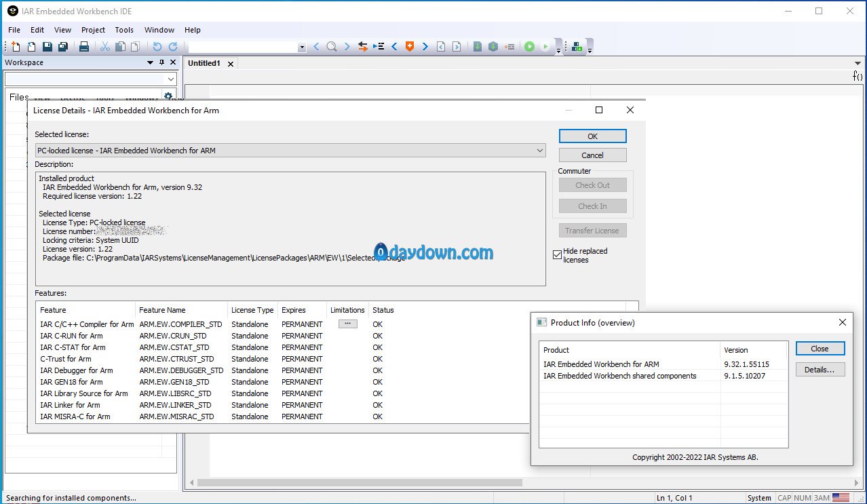Viewport: 867px width, 504px height.
Task: Click the Paste toolbar icon
Action: point(135,47)
